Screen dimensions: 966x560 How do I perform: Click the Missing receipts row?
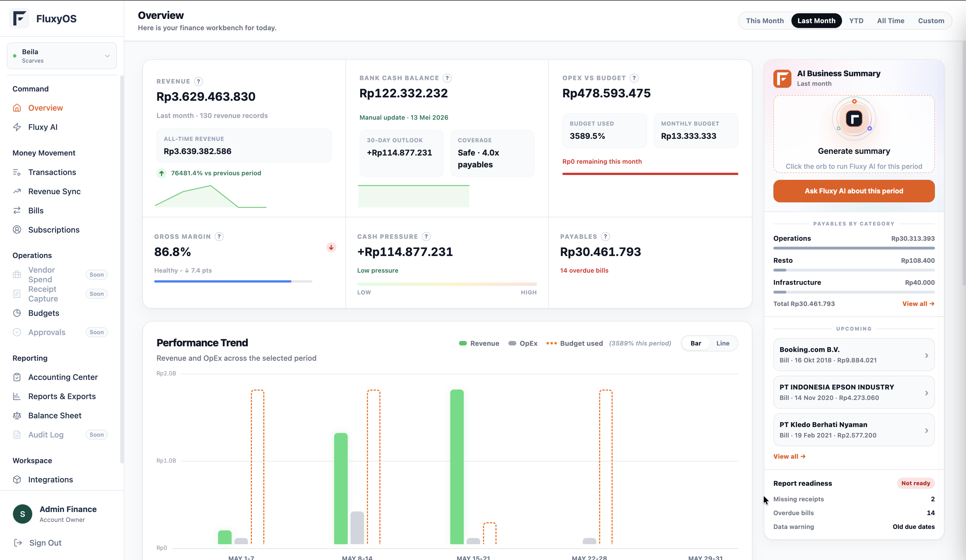pyautogui.click(x=854, y=499)
